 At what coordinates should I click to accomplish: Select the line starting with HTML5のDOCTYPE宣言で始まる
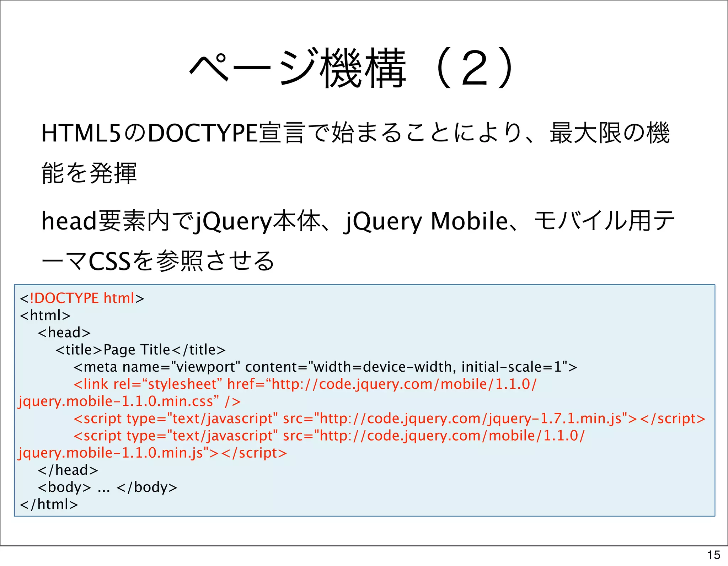coord(355,133)
